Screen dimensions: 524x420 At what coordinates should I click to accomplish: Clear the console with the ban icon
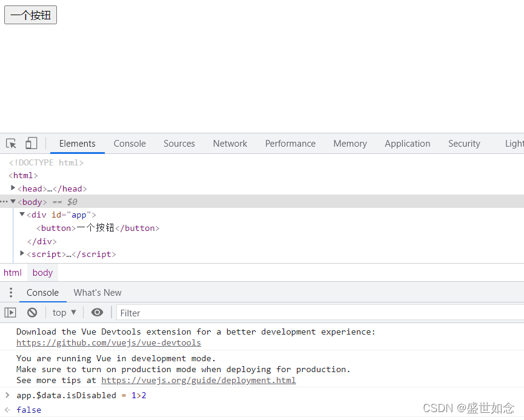point(32,313)
